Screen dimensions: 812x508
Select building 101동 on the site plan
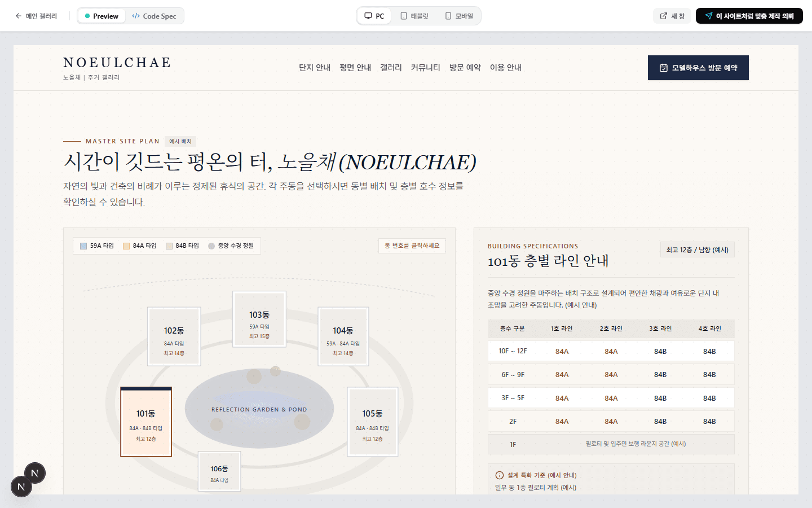[146, 422]
